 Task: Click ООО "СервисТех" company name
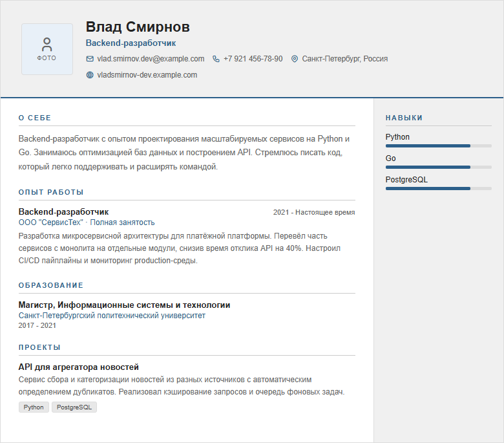pyautogui.click(x=51, y=222)
